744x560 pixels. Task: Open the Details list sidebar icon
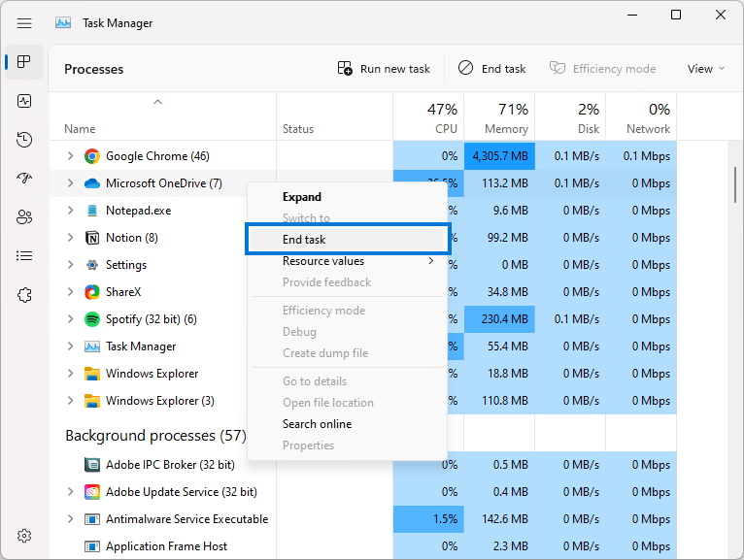coord(24,256)
